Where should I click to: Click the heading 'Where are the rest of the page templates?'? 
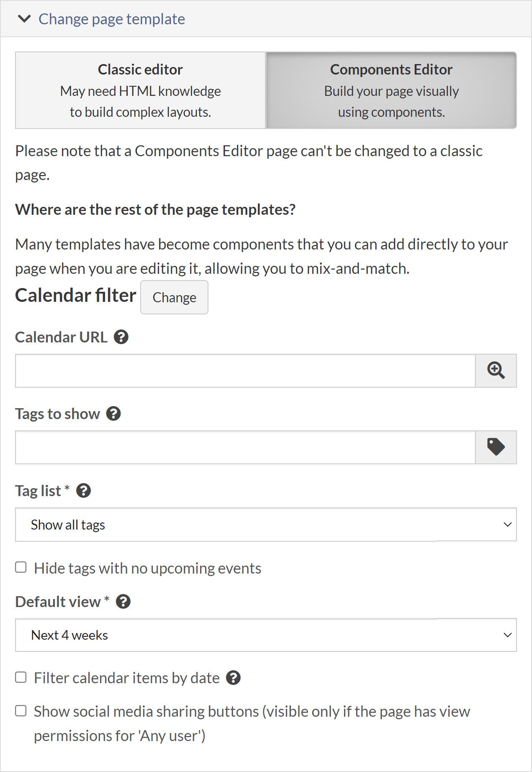coord(155,209)
